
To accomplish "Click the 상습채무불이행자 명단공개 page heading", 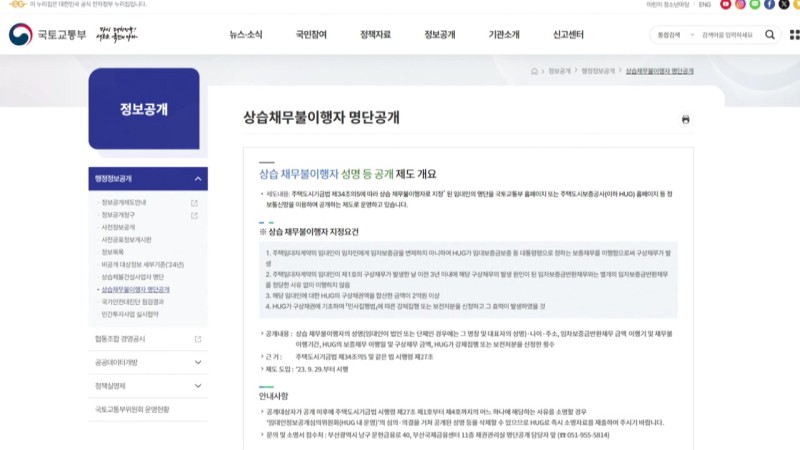I will (321, 117).
